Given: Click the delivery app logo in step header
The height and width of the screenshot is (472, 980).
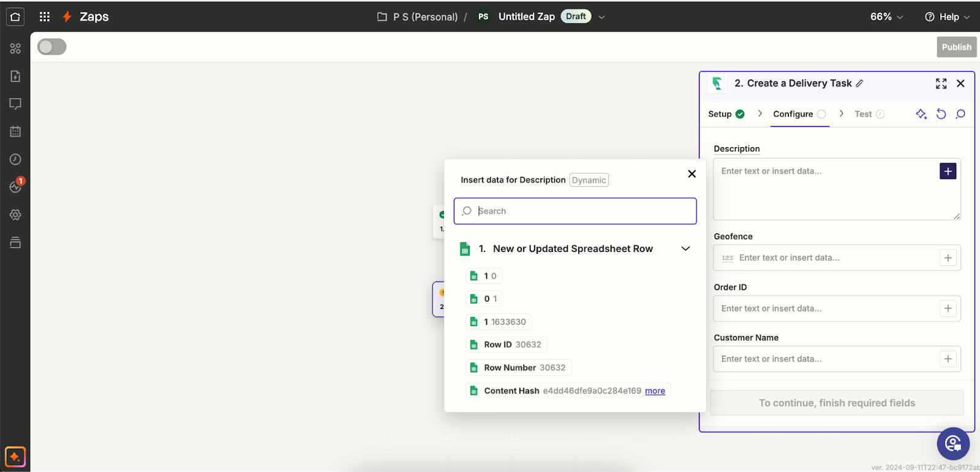Looking at the screenshot, I should 717,83.
